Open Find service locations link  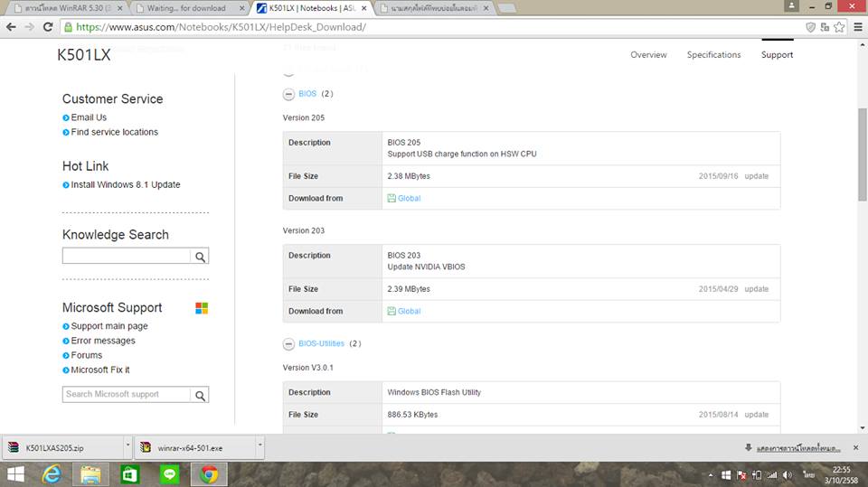[x=115, y=132]
